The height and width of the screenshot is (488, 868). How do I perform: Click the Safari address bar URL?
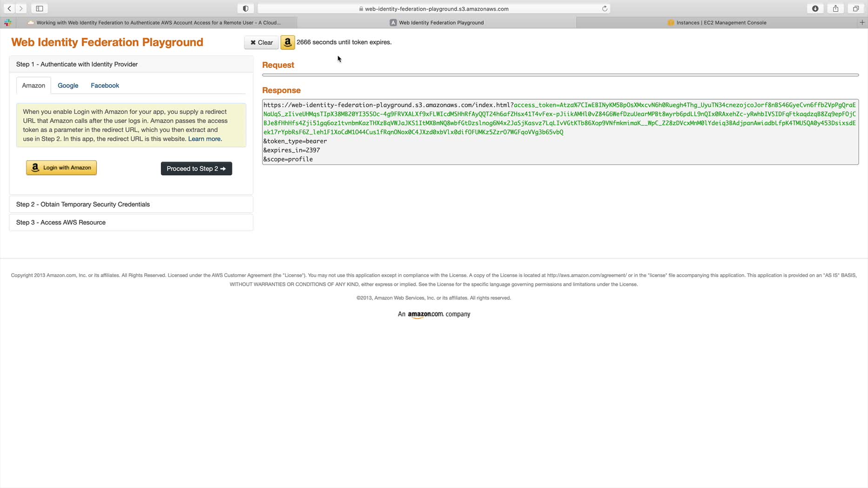pos(436,8)
